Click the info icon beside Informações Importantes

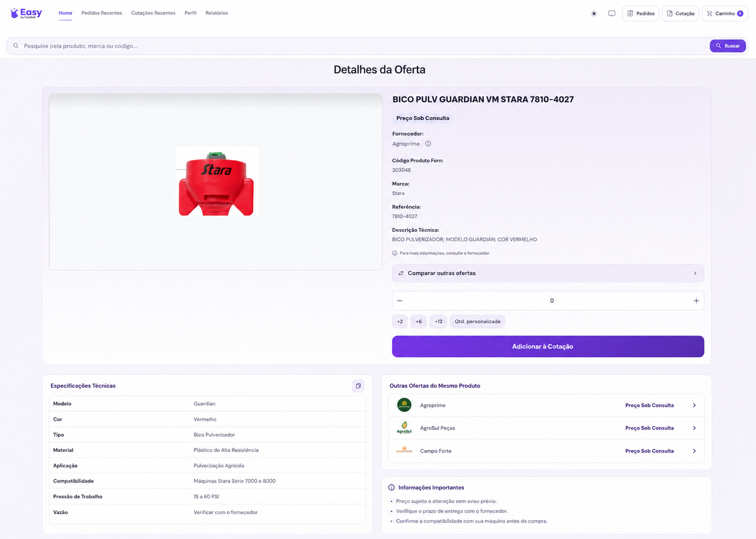click(391, 488)
